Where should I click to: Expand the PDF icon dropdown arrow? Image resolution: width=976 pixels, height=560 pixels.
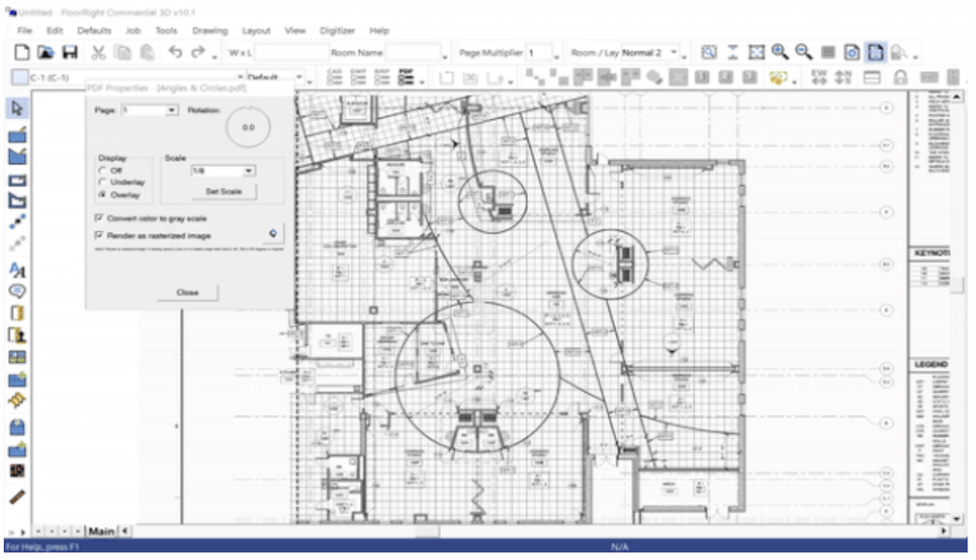[x=423, y=82]
